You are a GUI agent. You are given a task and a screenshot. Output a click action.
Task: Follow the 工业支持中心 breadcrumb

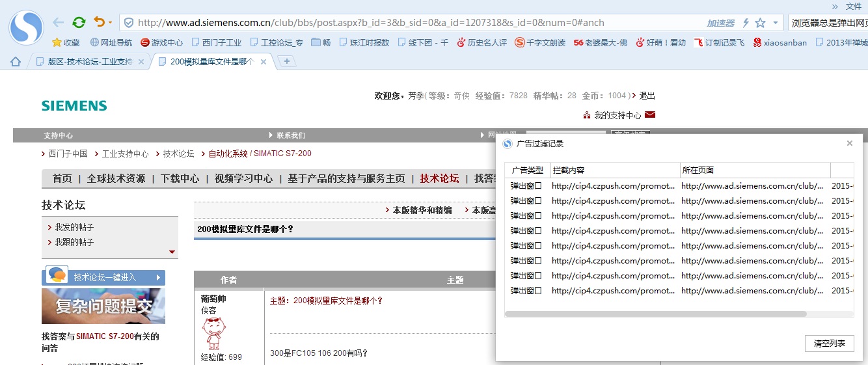[125, 154]
